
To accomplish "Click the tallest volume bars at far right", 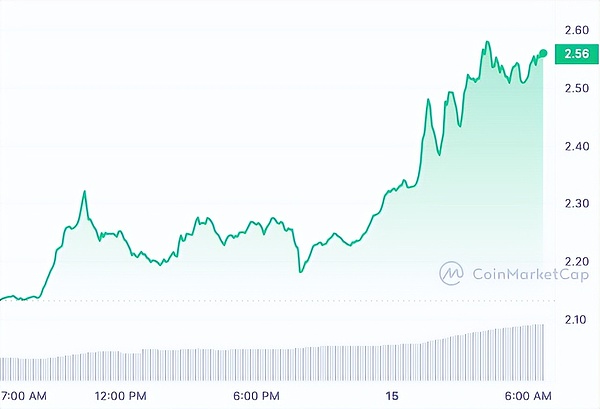I will (540, 340).
